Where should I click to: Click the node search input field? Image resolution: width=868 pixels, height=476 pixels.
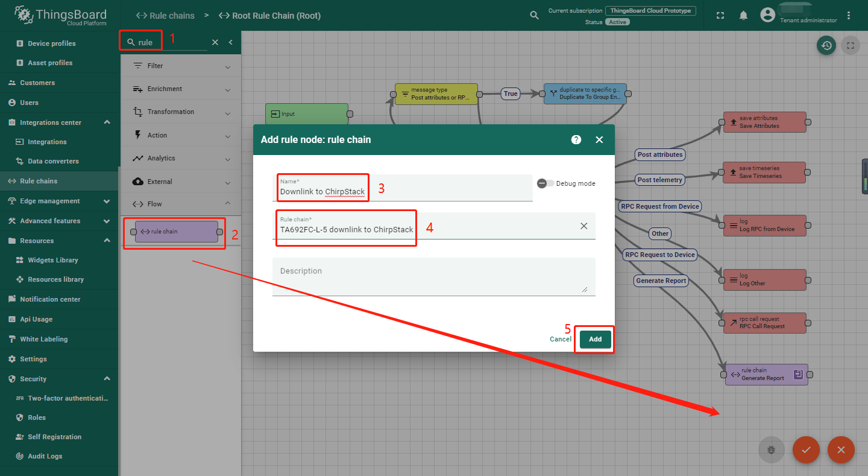[x=172, y=42]
